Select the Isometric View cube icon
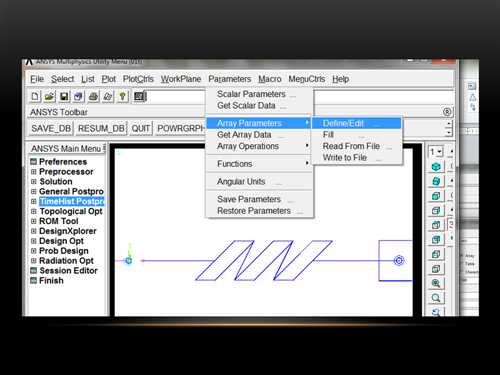 (x=436, y=166)
